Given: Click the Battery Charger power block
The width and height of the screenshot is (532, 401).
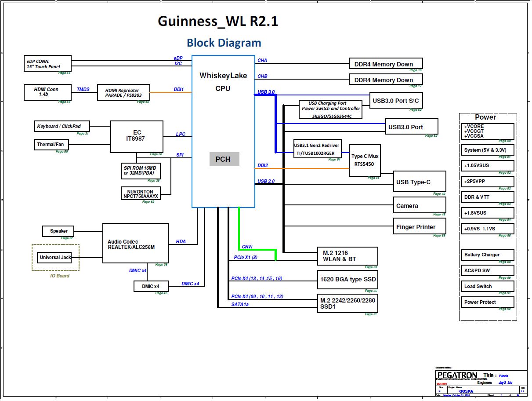Looking at the screenshot, I should click(487, 255).
